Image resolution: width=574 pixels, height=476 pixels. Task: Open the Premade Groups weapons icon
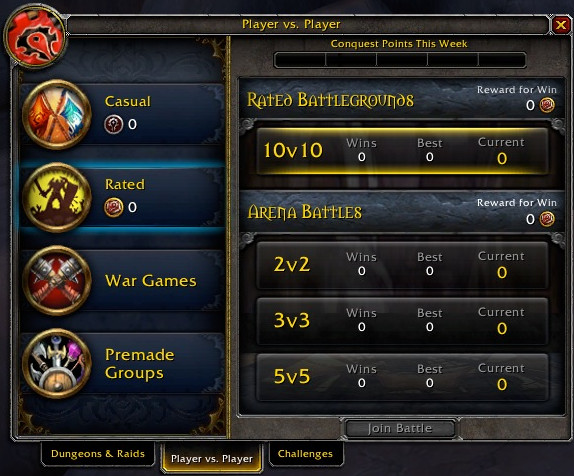click(57, 364)
